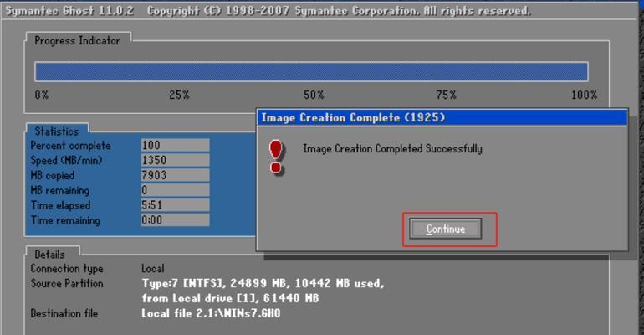Click the MB copied value 7903
Screen dimensions: 644x335
point(175,175)
